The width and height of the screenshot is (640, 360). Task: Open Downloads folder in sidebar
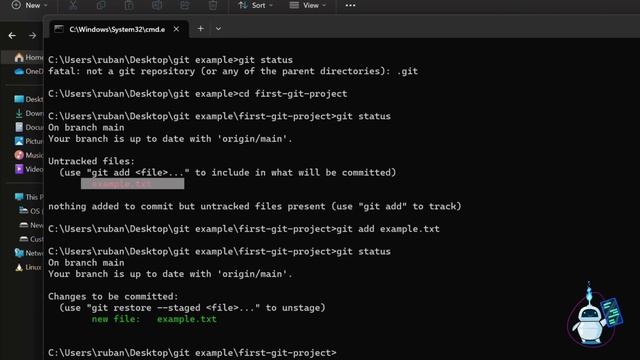point(29,113)
